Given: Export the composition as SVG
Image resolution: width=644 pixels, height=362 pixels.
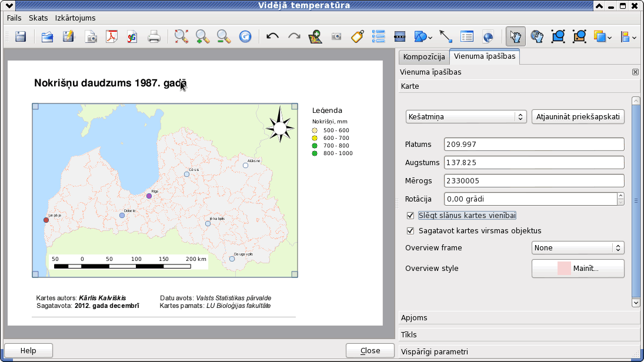Looking at the screenshot, I should (132, 36).
